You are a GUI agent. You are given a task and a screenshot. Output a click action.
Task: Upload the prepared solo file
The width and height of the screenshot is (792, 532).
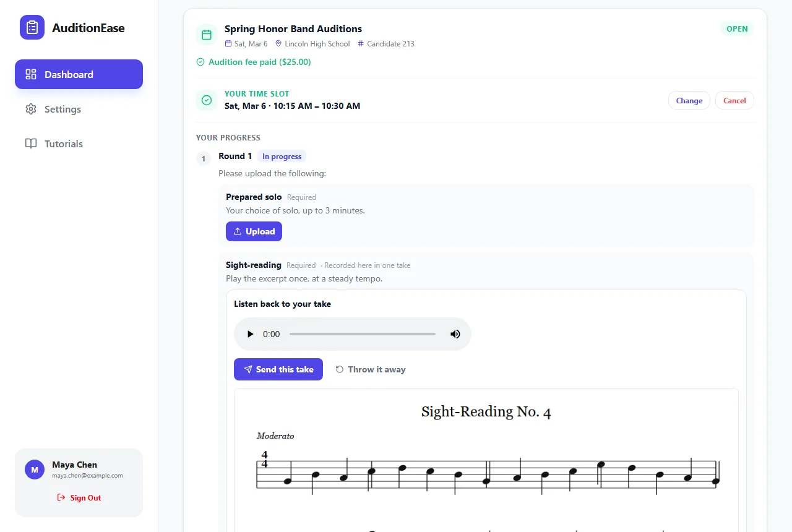pos(254,231)
